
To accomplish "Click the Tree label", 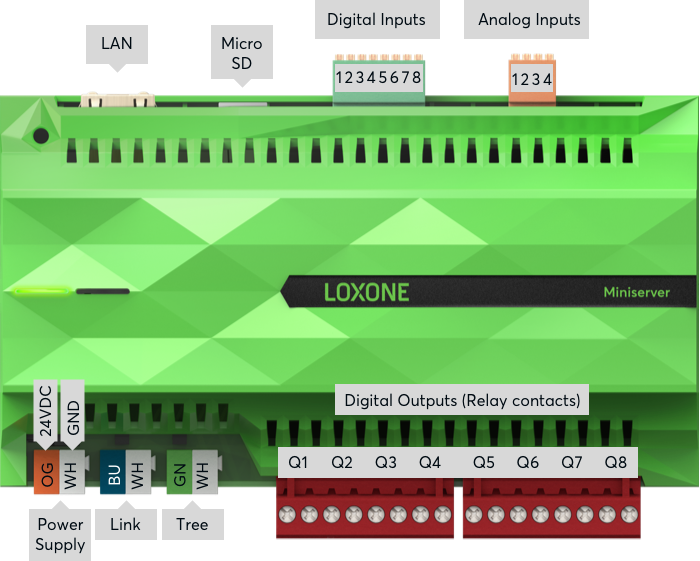I will pos(192,524).
